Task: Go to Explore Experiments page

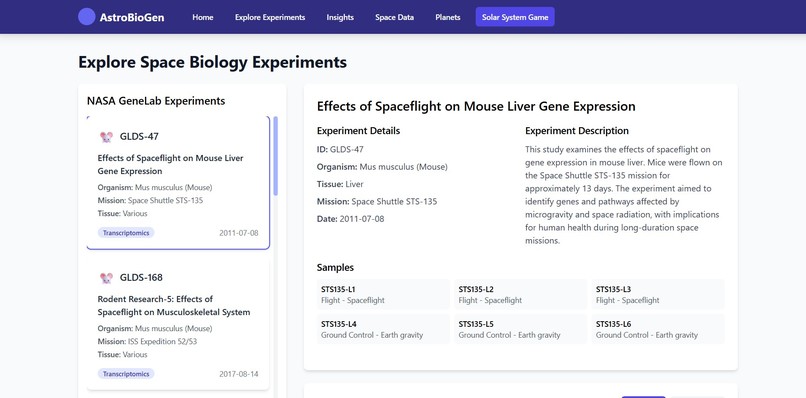Action: (x=270, y=17)
